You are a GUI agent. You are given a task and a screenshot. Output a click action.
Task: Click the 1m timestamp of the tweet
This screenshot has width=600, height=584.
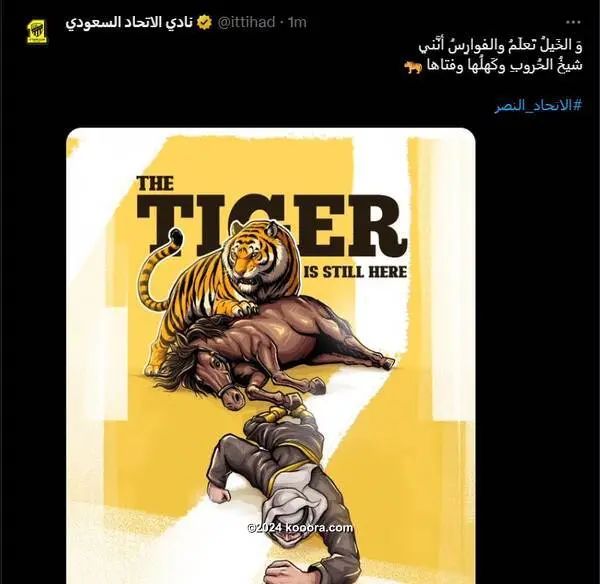tap(297, 23)
